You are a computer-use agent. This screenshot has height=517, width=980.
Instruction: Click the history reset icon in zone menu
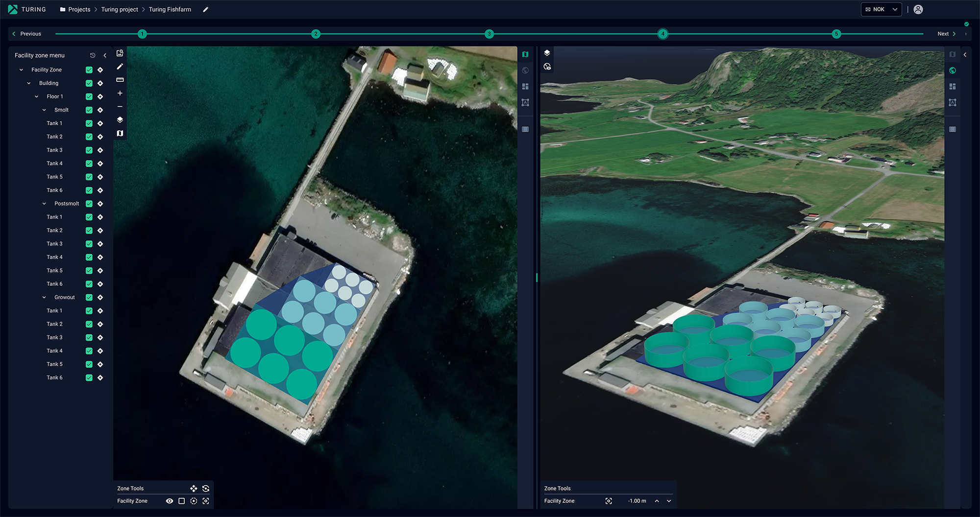[x=93, y=55]
